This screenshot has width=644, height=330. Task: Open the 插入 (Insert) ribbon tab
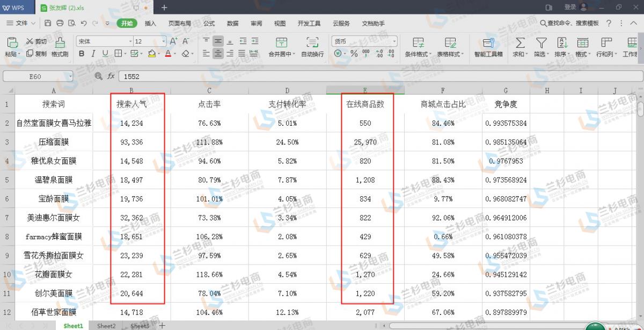click(150, 23)
